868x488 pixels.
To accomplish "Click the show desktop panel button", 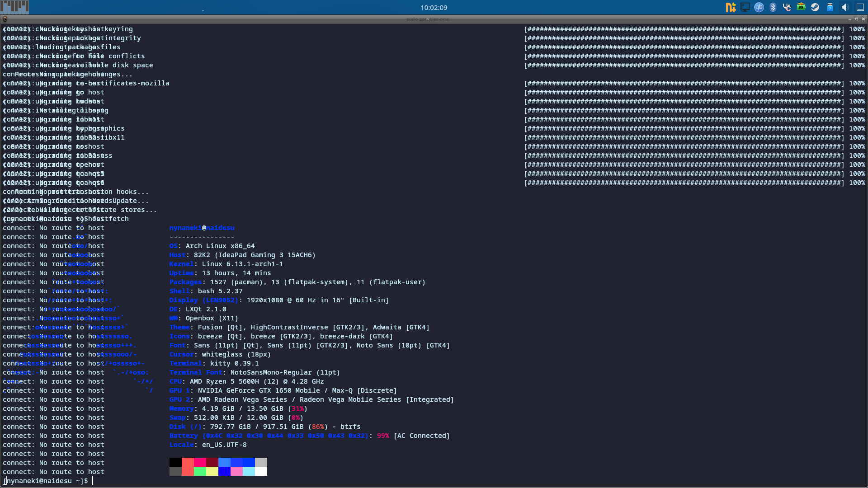I will [x=860, y=7].
